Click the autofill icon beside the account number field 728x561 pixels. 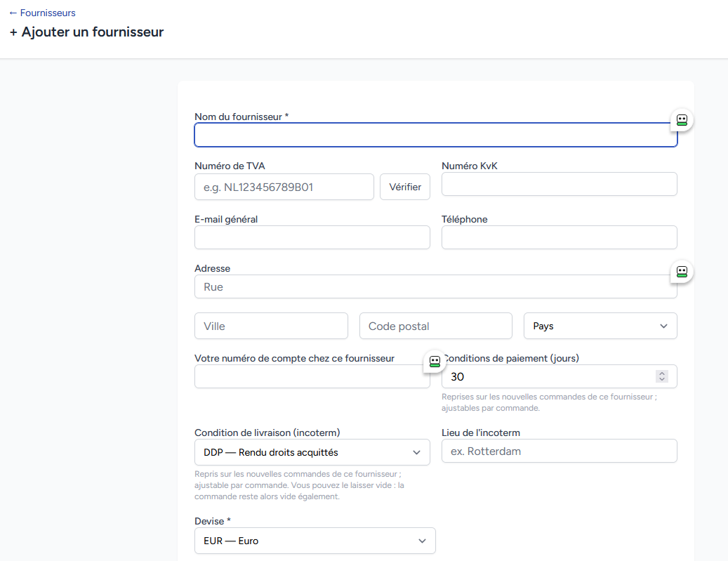point(435,362)
